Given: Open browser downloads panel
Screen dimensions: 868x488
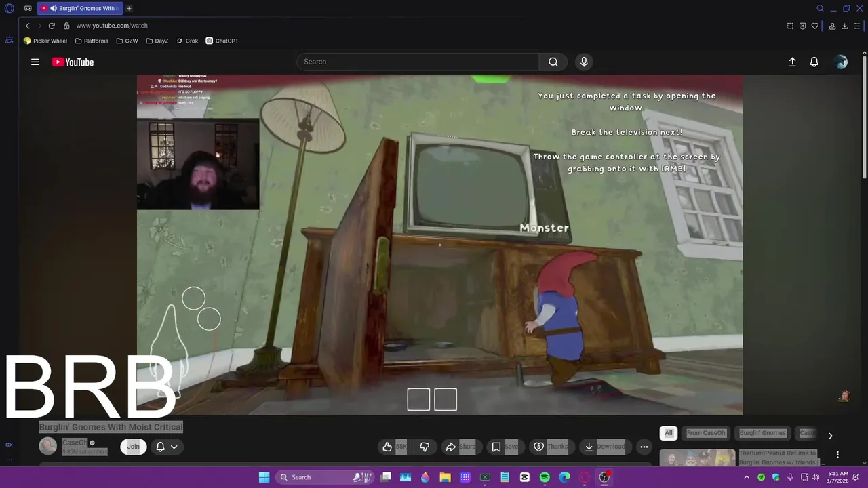Looking at the screenshot, I should [844, 26].
